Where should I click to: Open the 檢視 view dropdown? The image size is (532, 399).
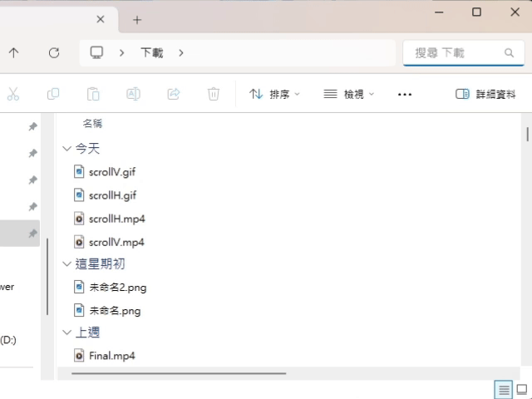[349, 94]
